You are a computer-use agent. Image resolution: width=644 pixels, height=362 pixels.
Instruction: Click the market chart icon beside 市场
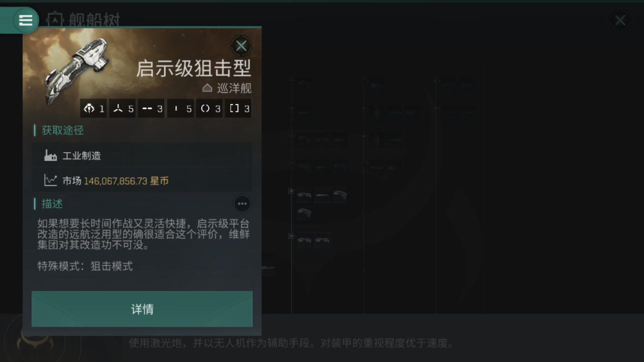tap(50, 180)
